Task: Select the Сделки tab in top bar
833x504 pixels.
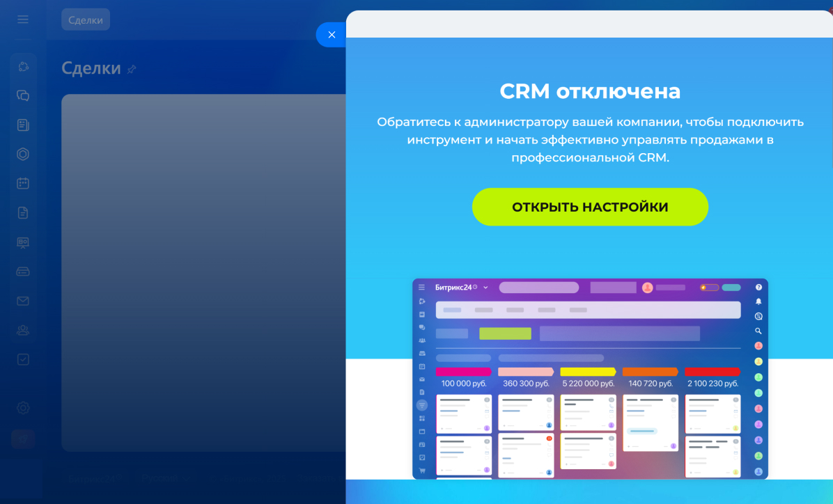Action: click(86, 19)
